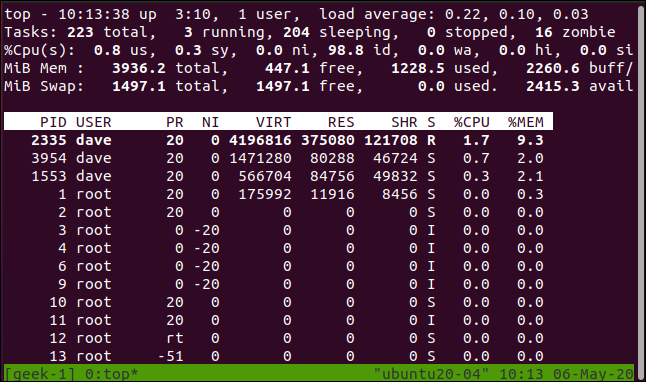The height and width of the screenshot is (382, 646).
Task: Click the USER column header
Action: click(x=94, y=122)
